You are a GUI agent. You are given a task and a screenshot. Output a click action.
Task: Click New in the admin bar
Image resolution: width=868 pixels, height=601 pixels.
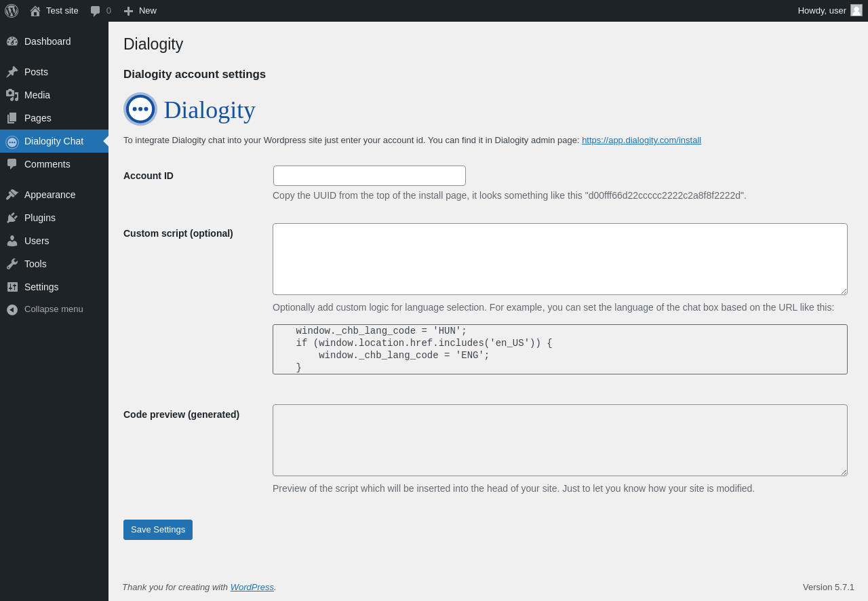coord(148,11)
